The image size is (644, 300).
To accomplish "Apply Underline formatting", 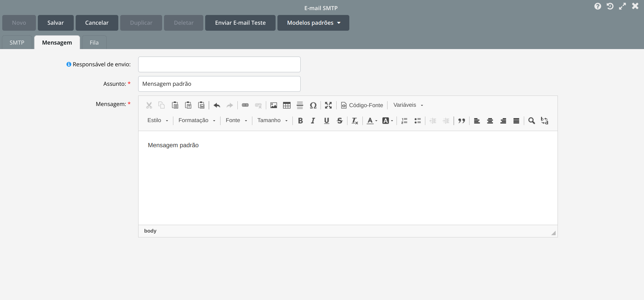I will pos(326,121).
